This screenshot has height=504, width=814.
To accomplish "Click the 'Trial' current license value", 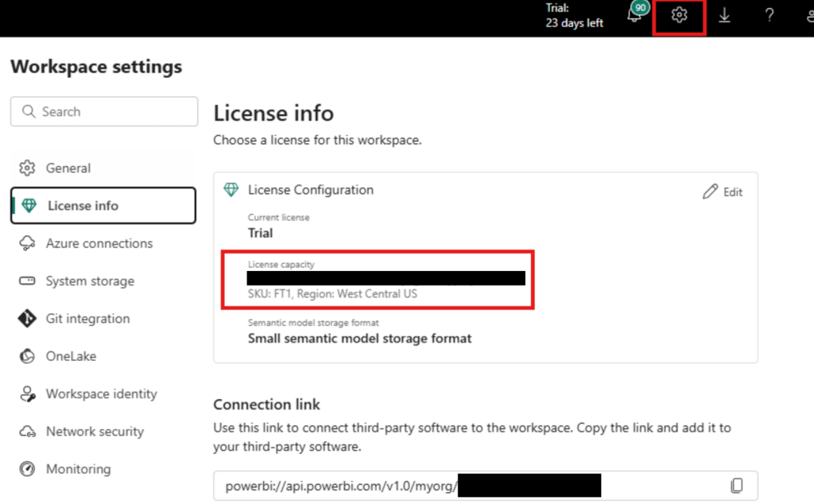I will pyautogui.click(x=260, y=233).
